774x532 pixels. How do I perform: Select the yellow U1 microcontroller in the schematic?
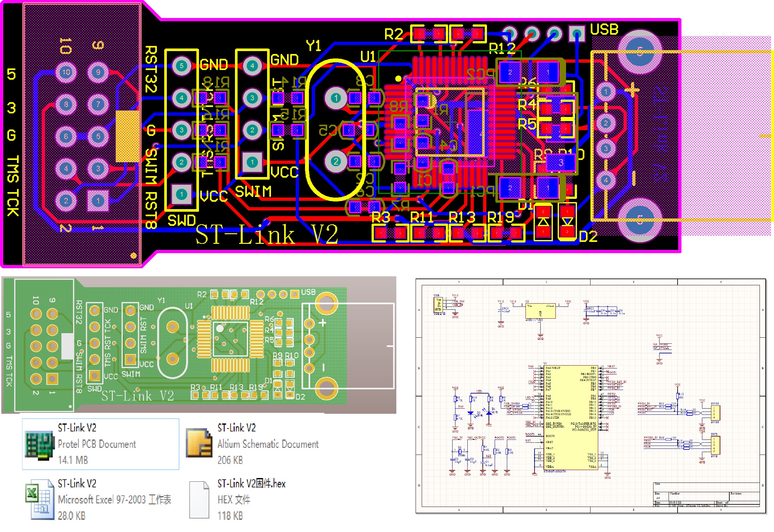click(x=571, y=418)
